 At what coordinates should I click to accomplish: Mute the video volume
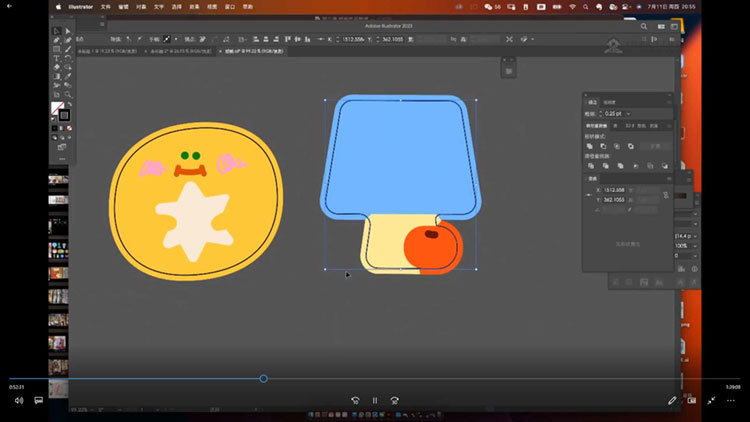pos(18,400)
